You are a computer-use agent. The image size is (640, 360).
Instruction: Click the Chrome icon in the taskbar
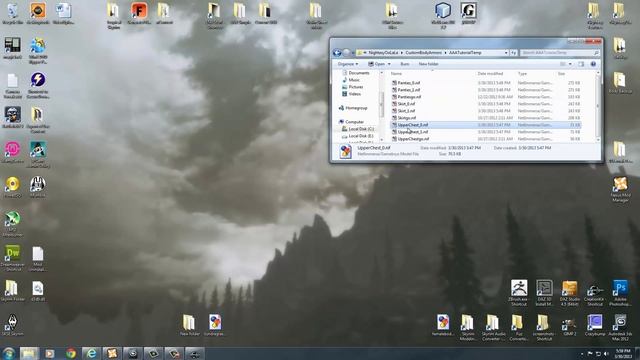click(71, 353)
